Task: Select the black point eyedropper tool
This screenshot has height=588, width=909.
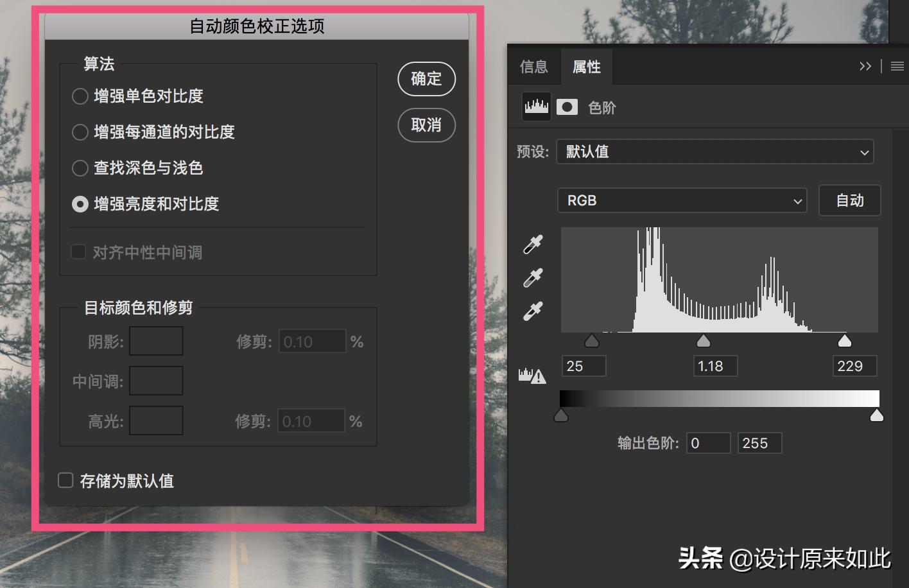Action: click(x=532, y=244)
